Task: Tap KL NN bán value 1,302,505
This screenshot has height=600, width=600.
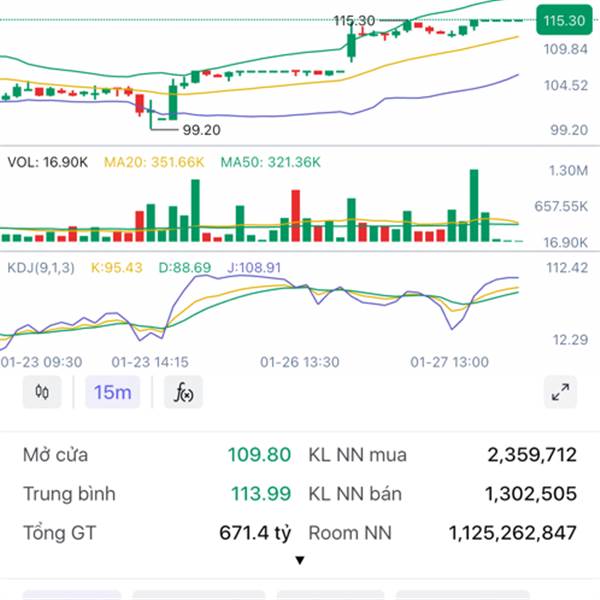Action: click(x=531, y=494)
